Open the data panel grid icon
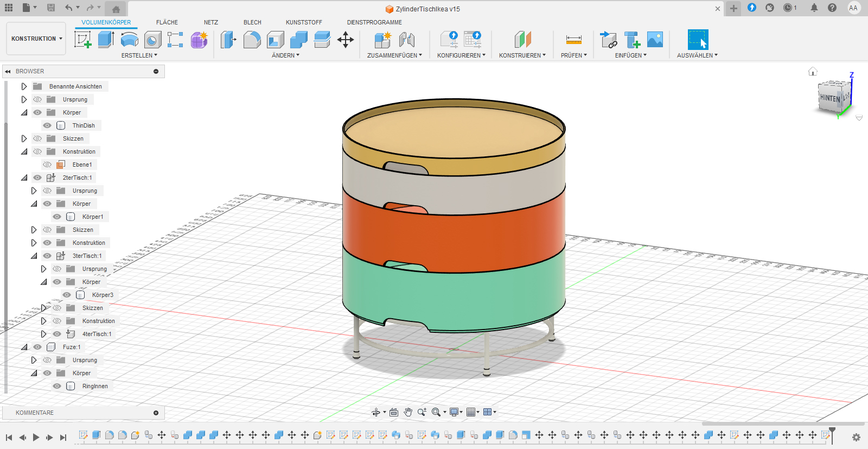868x449 pixels. click(9, 8)
